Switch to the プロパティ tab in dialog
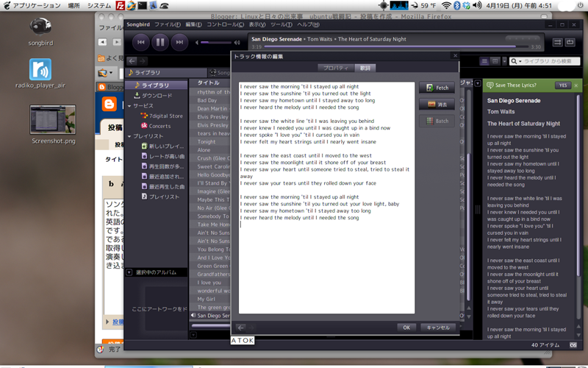 pyautogui.click(x=336, y=68)
